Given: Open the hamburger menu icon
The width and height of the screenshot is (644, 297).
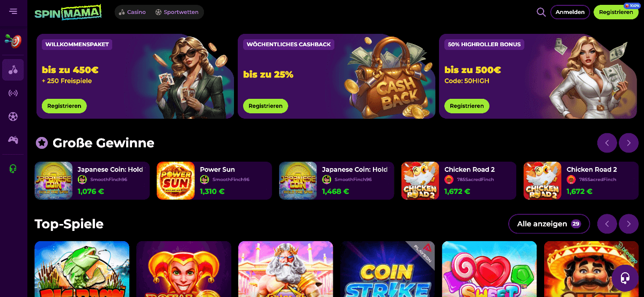Looking at the screenshot, I should (x=13, y=11).
